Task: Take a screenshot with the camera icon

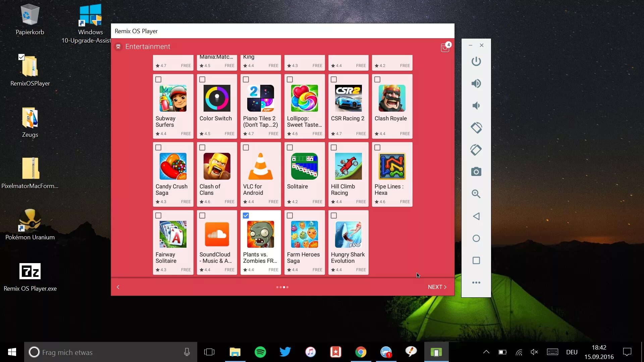Action: click(x=476, y=172)
